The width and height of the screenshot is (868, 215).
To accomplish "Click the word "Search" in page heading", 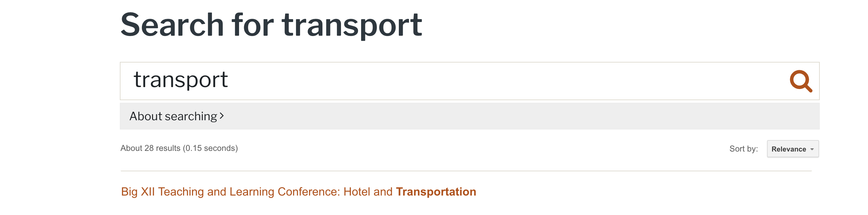I will pyautogui.click(x=172, y=25).
